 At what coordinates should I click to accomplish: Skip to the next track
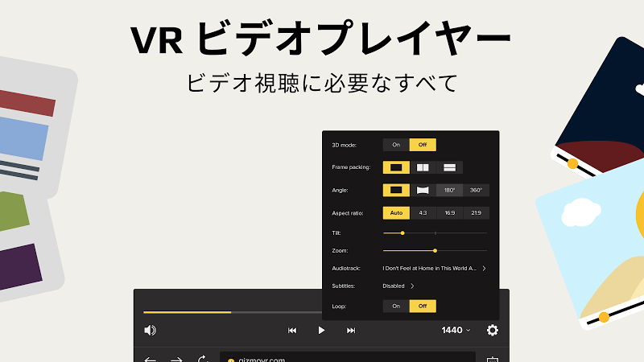(351, 330)
